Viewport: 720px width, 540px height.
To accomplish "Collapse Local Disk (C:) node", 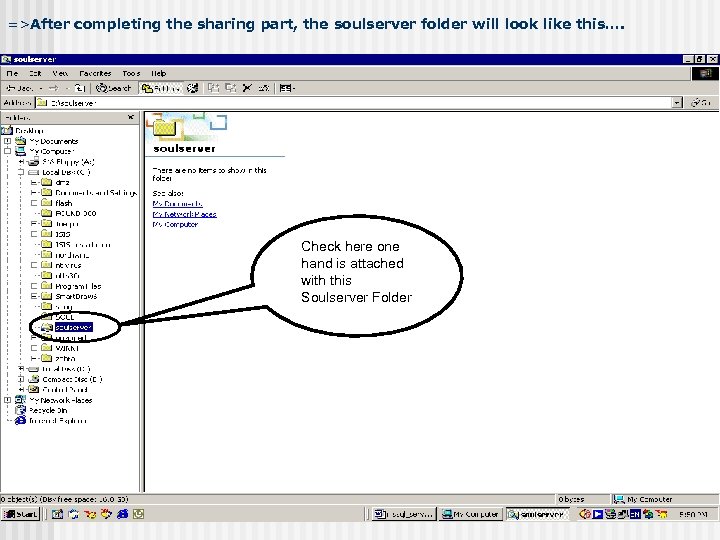I will point(21,172).
